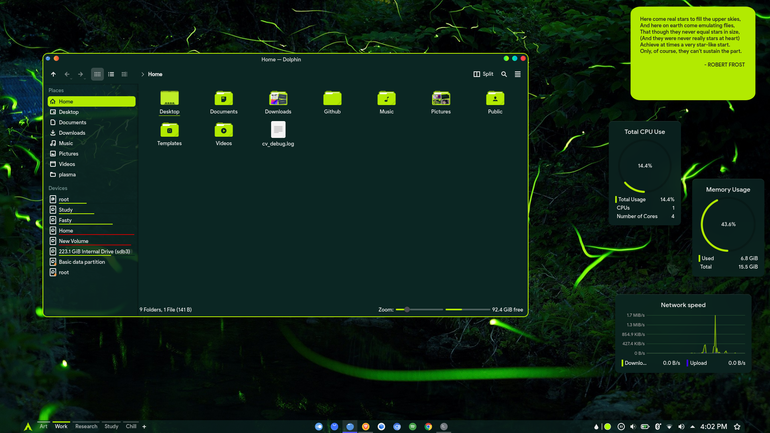Image resolution: width=770 pixels, height=433 pixels.
Task: Open the search icon in Dolphin
Action: (x=504, y=74)
